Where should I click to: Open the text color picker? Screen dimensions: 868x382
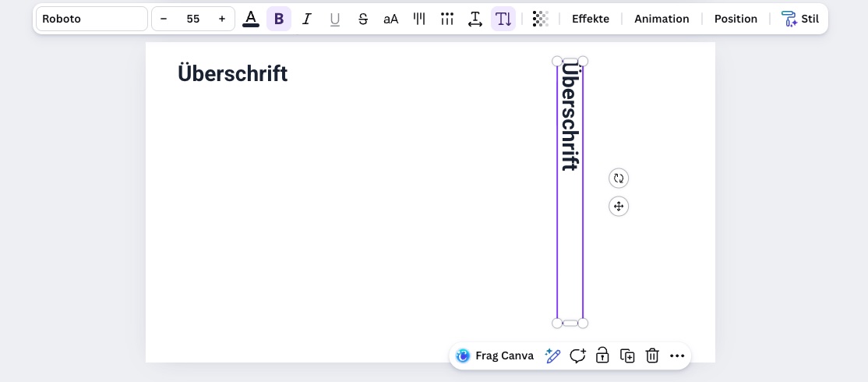point(251,19)
